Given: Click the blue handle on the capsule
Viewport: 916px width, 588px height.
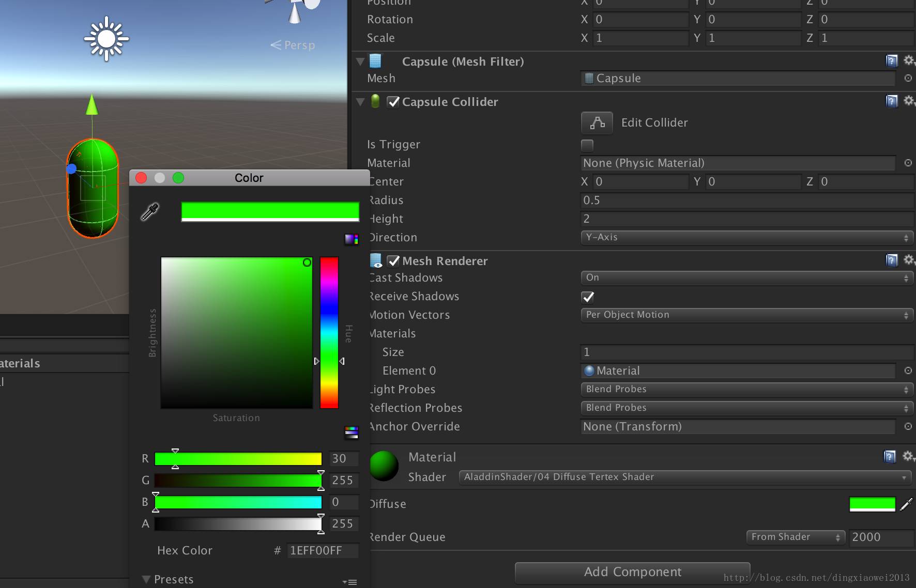Looking at the screenshot, I should (71, 168).
